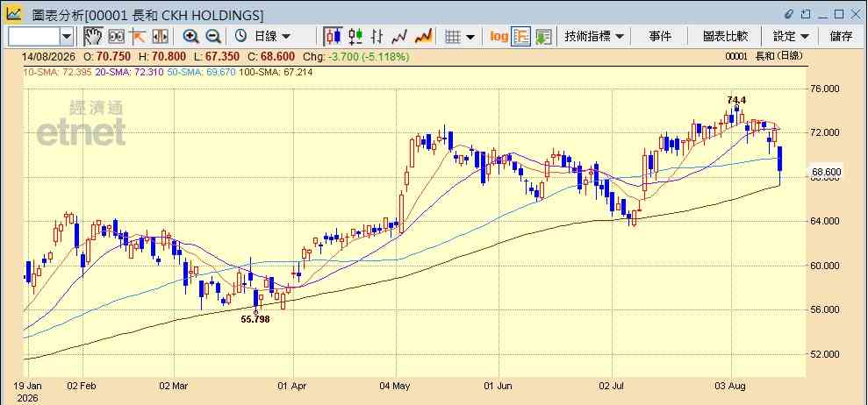Maximize the chart analysis window
The image size is (868, 405).
pyautogui.click(x=839, y=14)
